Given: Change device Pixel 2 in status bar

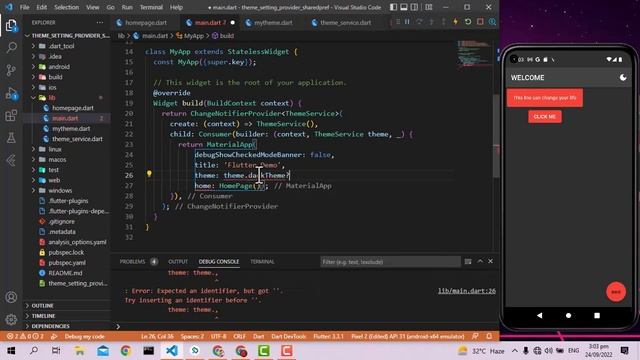Looking at the screenshot, I should (407, 336).
